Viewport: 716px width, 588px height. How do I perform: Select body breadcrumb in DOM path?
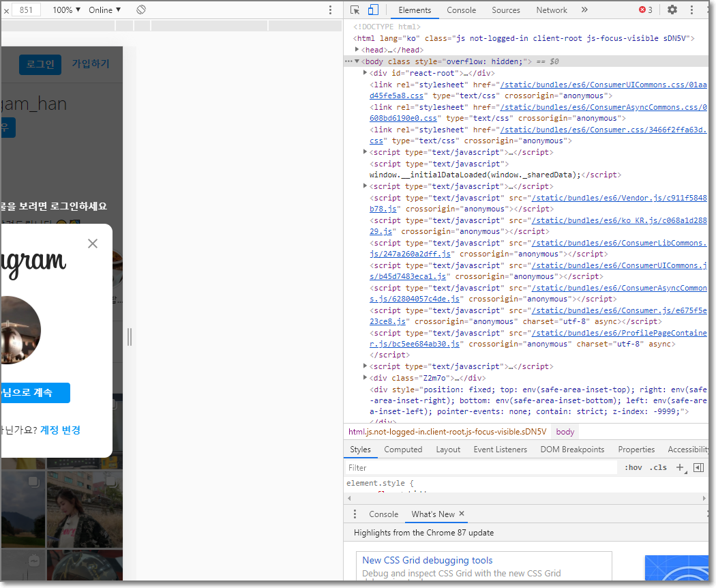point(565,432)
